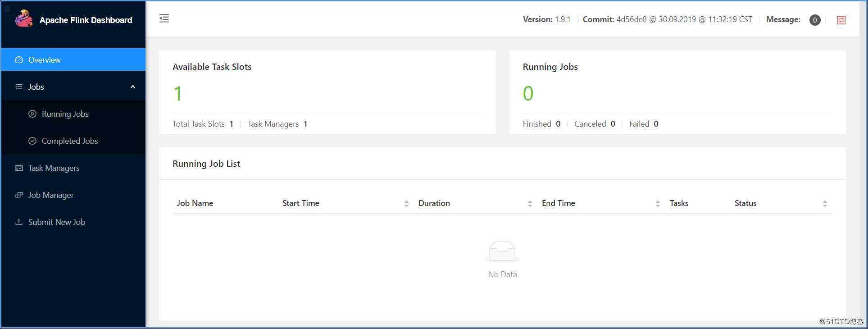This screenshot has width=868, height=329.
Task: Click the Duration column header text
Action: 434,203
